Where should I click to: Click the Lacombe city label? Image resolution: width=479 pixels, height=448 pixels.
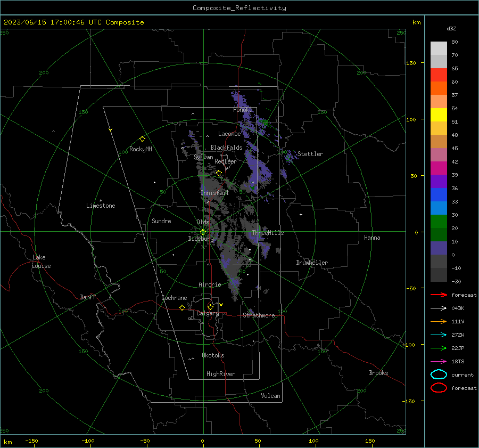(x=229, y=134)
